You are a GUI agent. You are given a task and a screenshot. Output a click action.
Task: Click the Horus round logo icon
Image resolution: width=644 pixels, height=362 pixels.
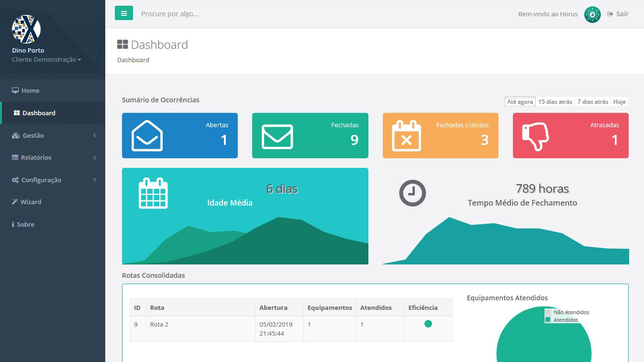[592, 15]
